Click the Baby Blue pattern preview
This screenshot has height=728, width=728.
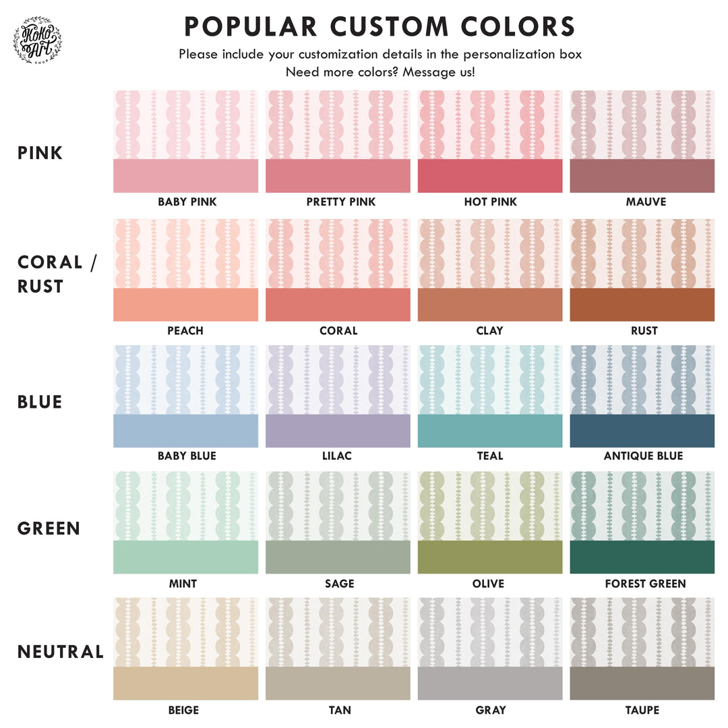pos(185,380)
